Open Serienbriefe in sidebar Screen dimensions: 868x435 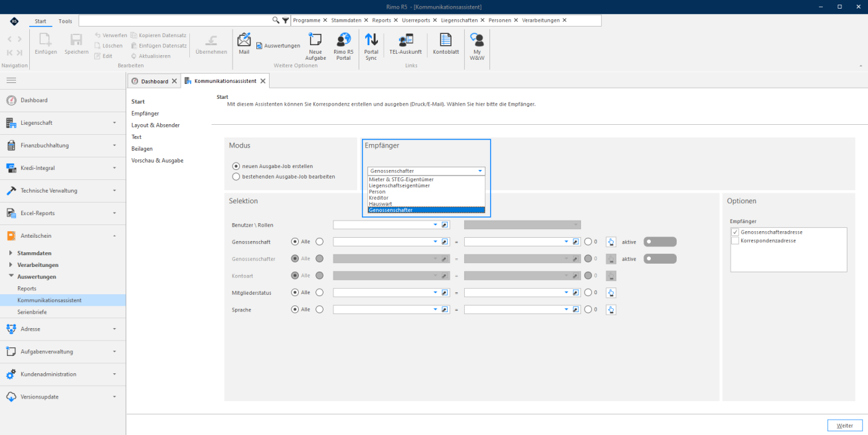click(32, 312)
